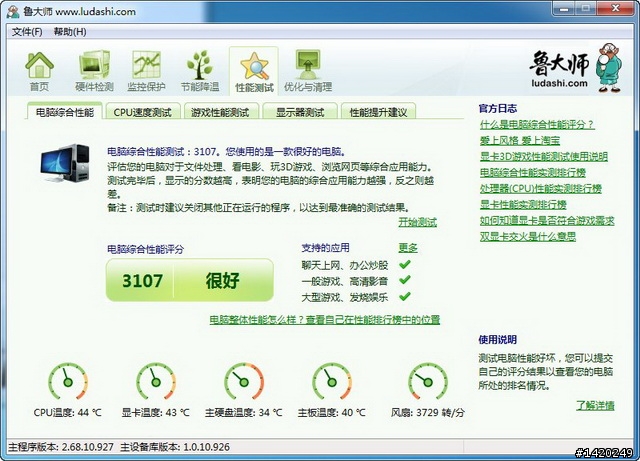The height and width of the screenshot is (461, 640).
Task: Minimize the 鲁大师 window
Action: (x=564, y=8)
